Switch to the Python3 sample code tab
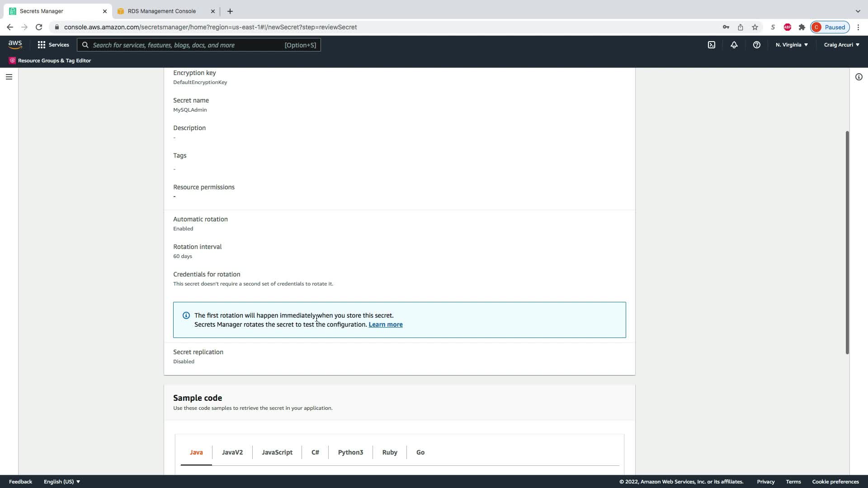 point(350,452)
